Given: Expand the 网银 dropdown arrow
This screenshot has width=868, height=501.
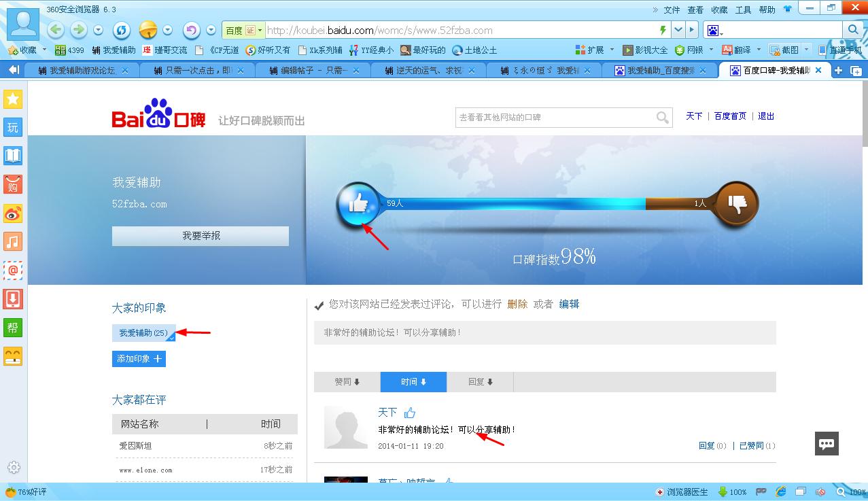Looking at the screenshot, I should (x=711, y=50).
